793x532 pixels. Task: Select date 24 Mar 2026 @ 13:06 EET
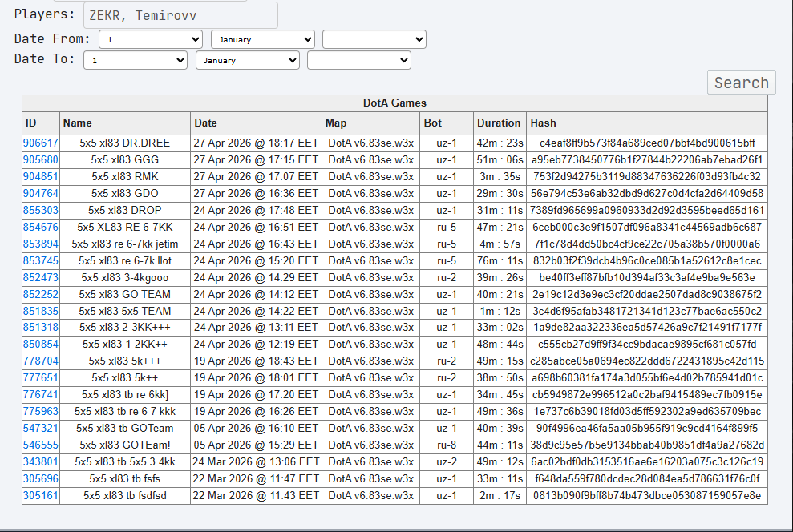(x=256, y=461)
